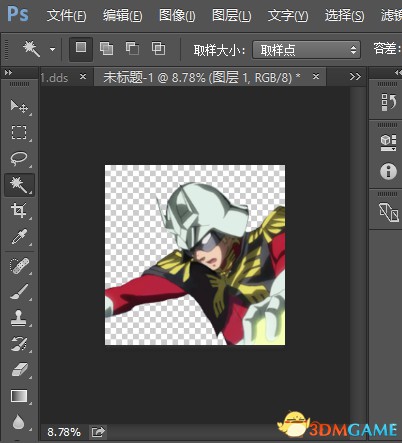Click the character image on canvas
The height and width of the screenshot is (443, 402).
point(195,255)
